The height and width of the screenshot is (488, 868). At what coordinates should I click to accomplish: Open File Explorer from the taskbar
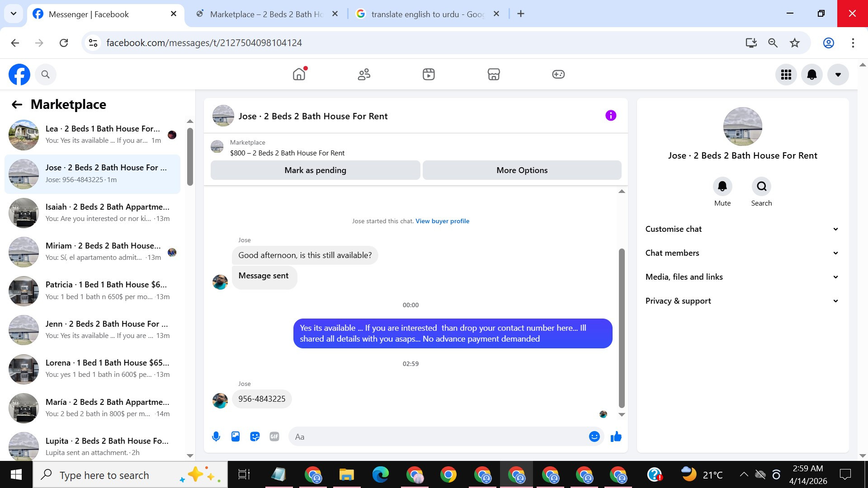click(346, 475)
